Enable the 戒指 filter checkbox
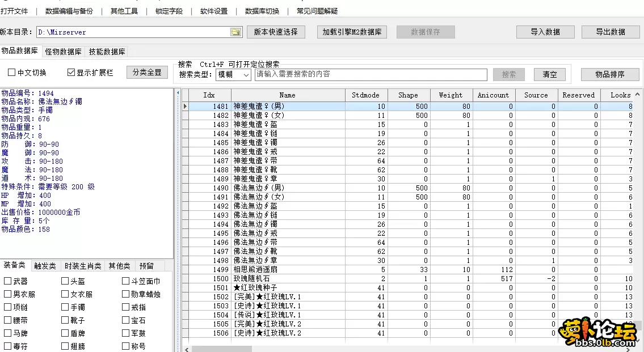Image resolution: width=644 pixels, height=352 pixels. 124,307
